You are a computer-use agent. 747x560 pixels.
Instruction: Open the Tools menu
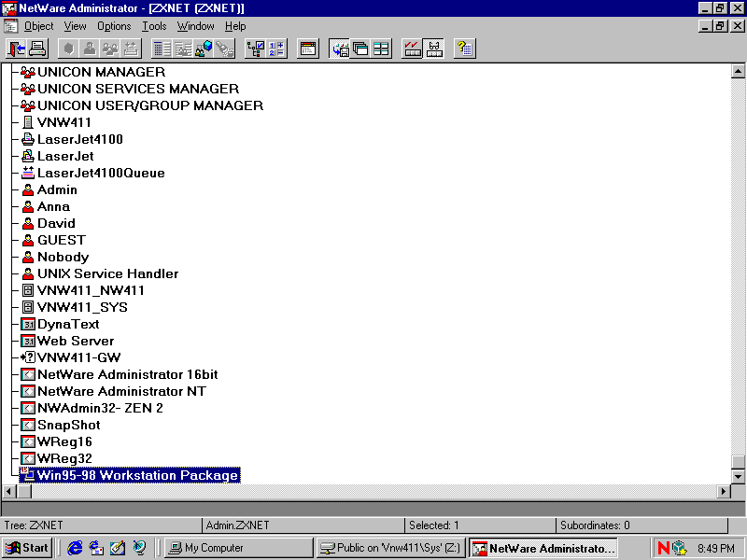pos(154,26)
